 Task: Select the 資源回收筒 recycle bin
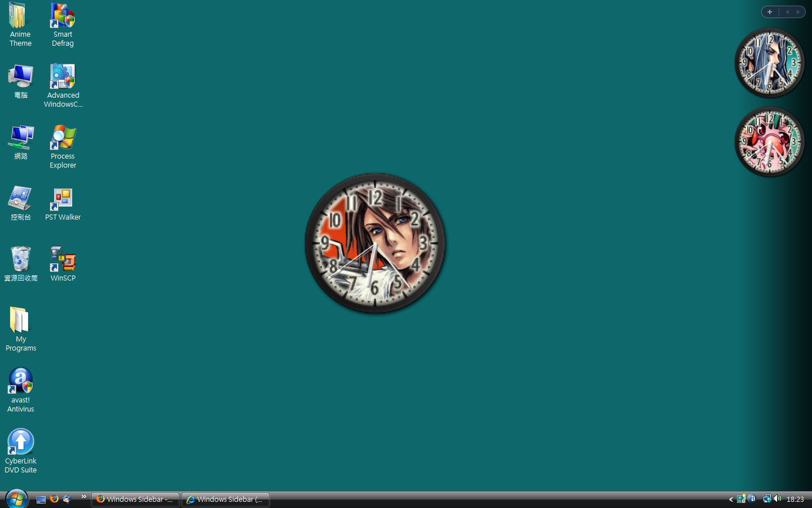pyautogui.click(x=21, y=264)
